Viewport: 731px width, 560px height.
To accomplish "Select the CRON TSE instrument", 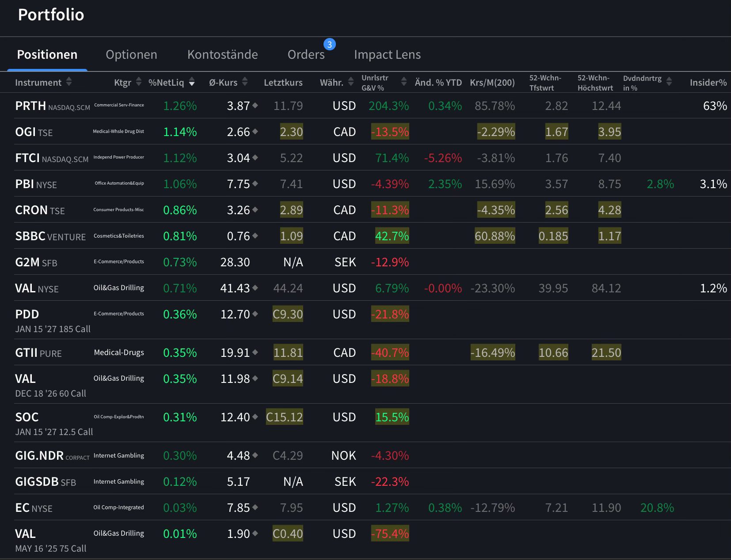I will [40, 210].
